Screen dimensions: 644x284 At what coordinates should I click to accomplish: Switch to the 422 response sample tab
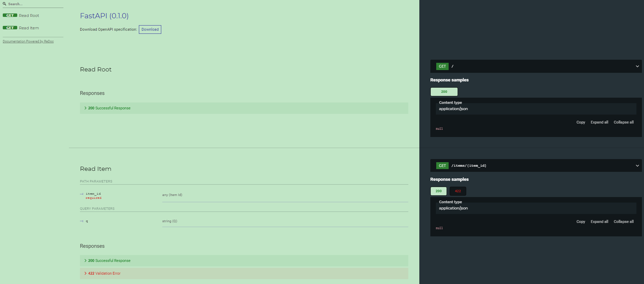[x=458, y=191]
